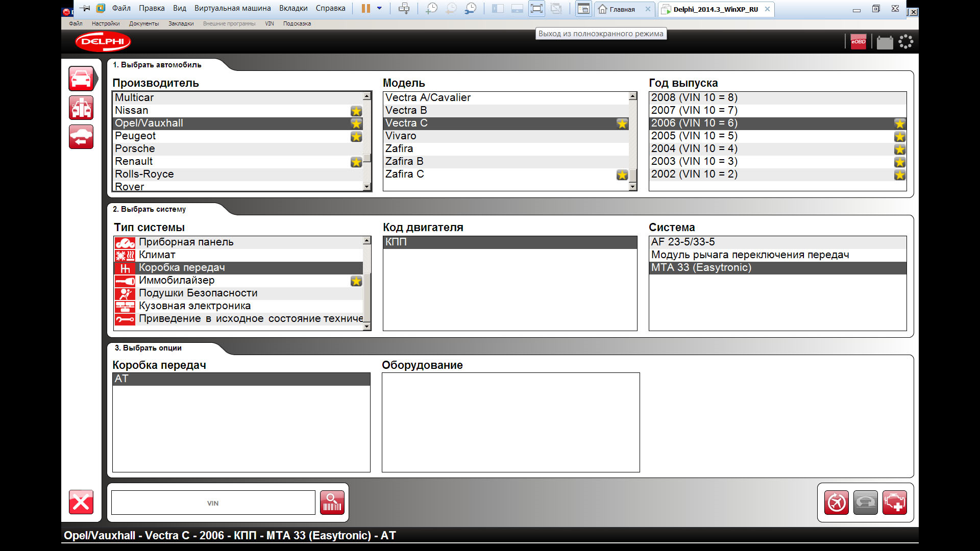Click the VIN barcode search button

[x=332, y=503]
